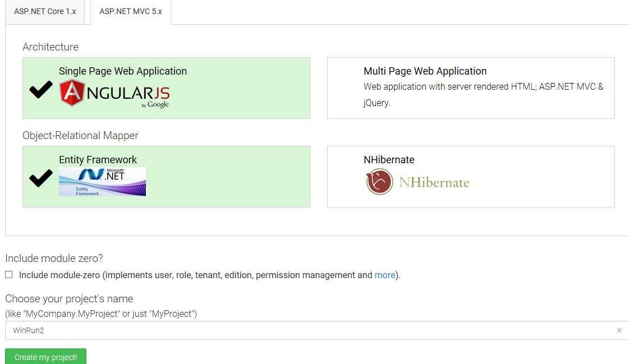Viewport: 629px width, 364px height.
Task: Click the 'Include module zero?' heading
Action: pyautogui.click(x=54, y=258)
